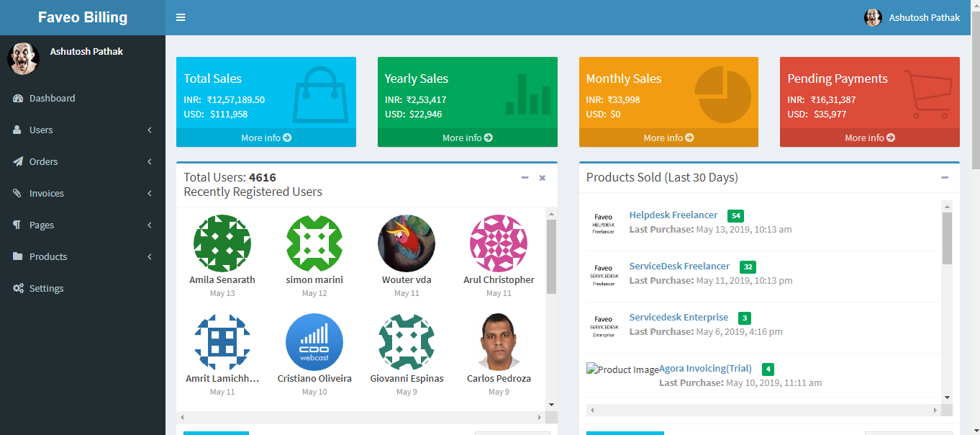Click the Pages paragraph icon

click(x=18, y=225)
